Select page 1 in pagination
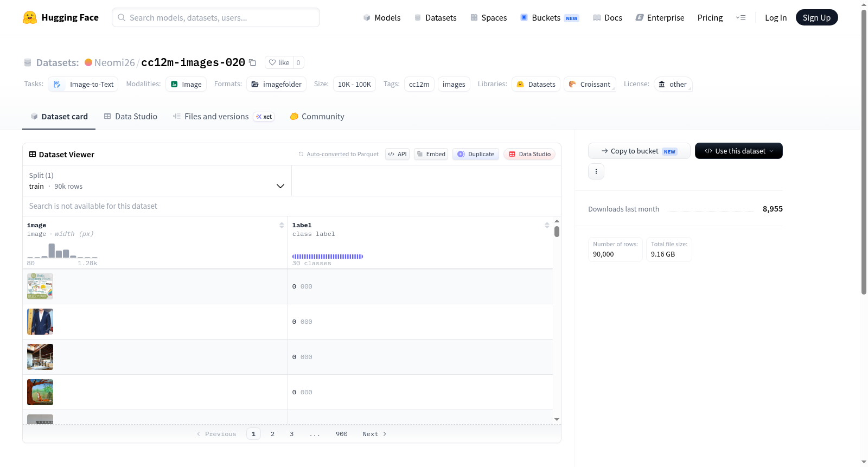 click(253, 434)
